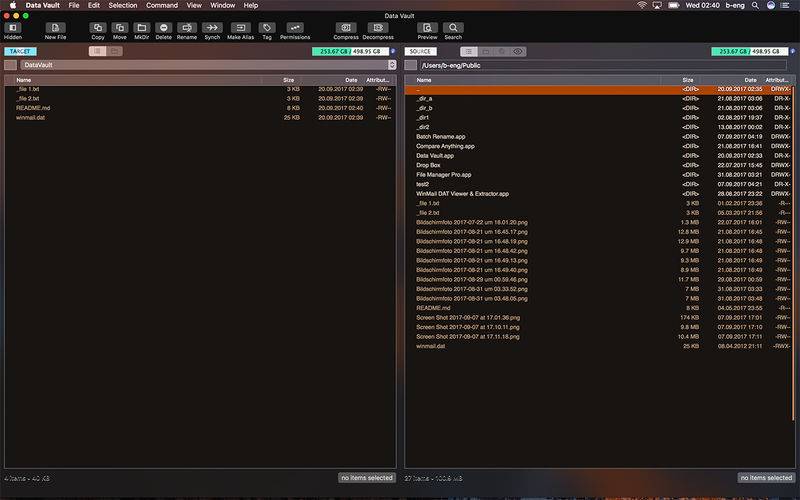This screenshot has width=800, height=500.
Task: Select File Manager Pro.app row
Action: 598,174
